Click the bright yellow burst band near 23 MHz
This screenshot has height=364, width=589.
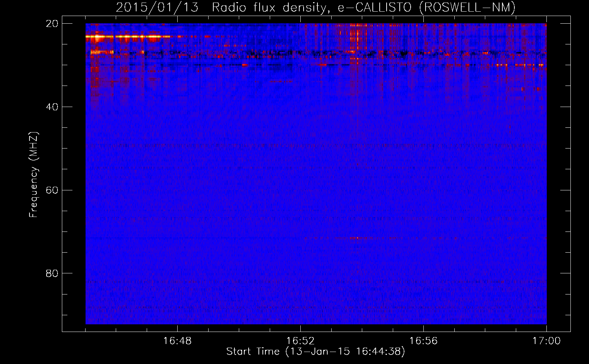click(128, 36)
